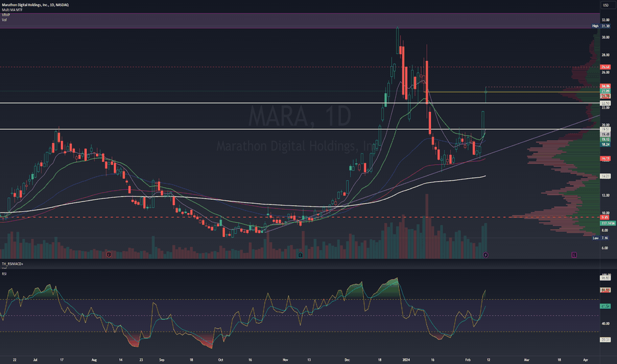Screen dimensions: 617x364
Task: Click the Nov label on time axis
Action: (285, 359)
